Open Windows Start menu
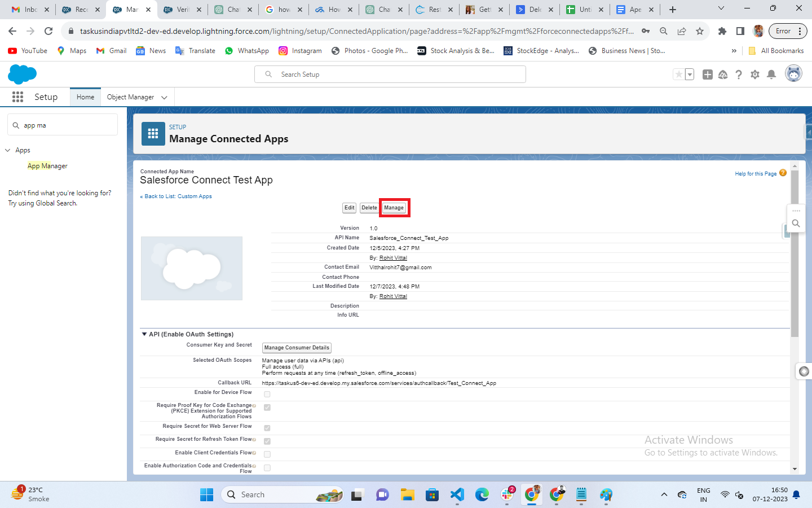Viewport: 812px width, 508px height. point(207,495)
